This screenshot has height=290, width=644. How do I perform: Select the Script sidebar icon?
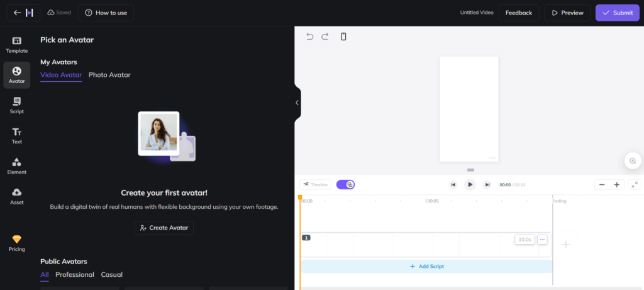17,104
